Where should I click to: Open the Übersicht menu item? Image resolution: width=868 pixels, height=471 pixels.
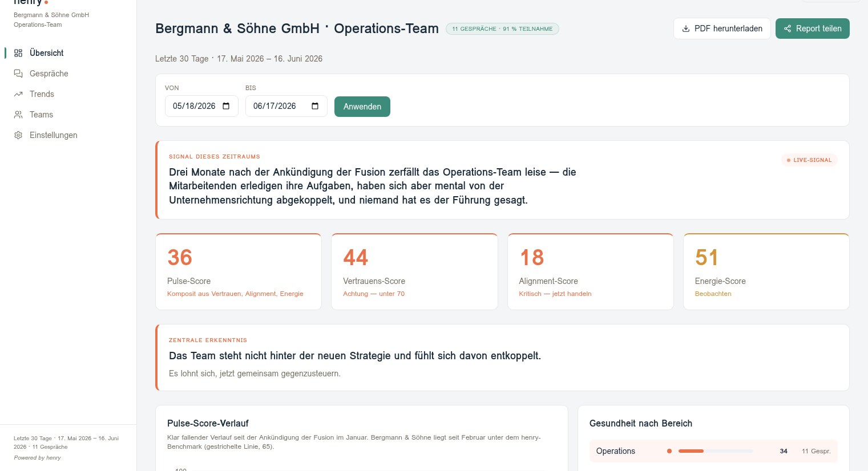click(x=68, y=53)
